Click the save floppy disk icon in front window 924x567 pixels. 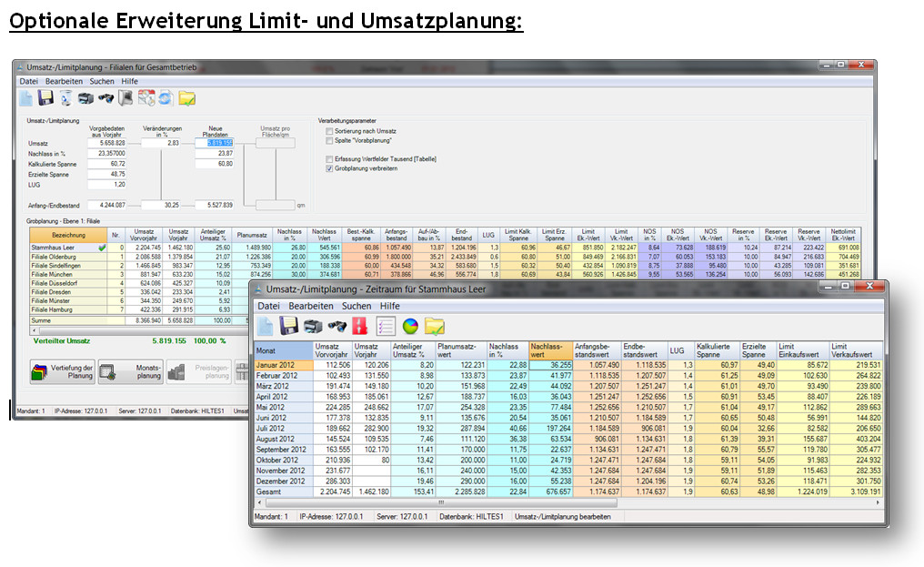pos(290,327)
